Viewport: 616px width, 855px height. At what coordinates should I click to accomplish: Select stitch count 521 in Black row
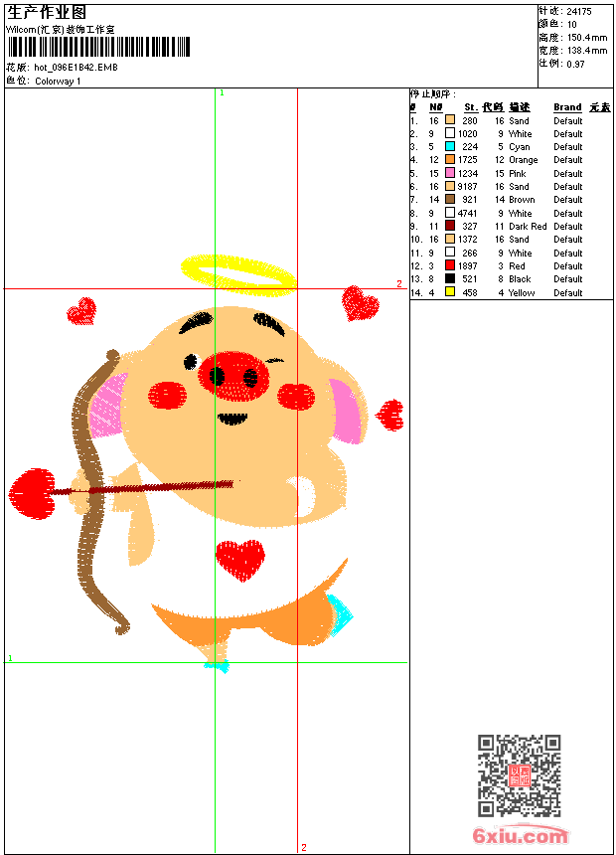pyautogui.click(x=469, y=279)
